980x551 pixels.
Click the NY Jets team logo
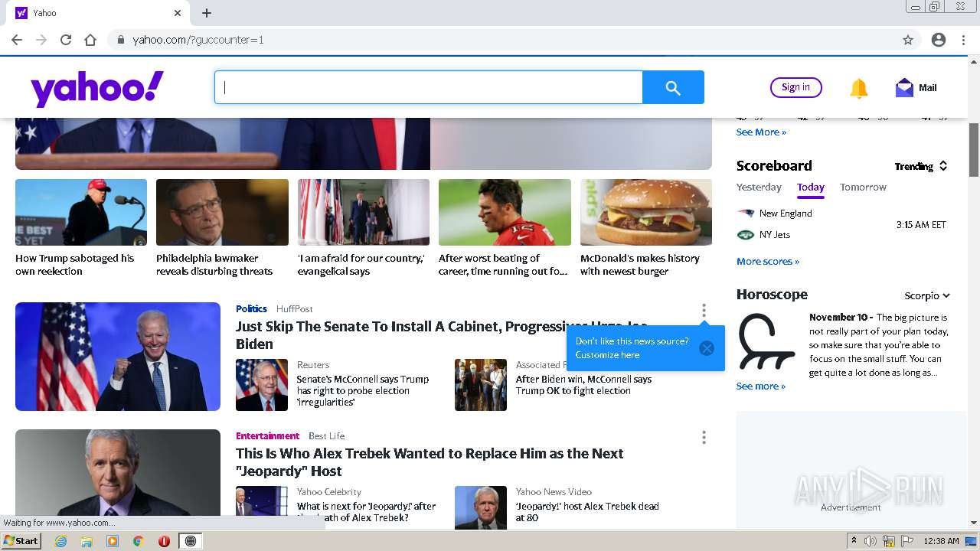pos(746,235)
